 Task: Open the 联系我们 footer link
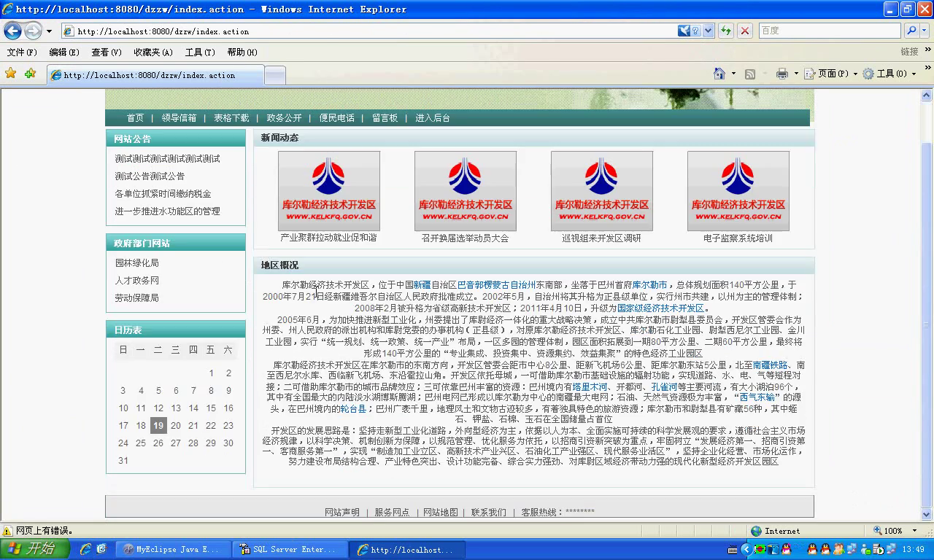488,513
